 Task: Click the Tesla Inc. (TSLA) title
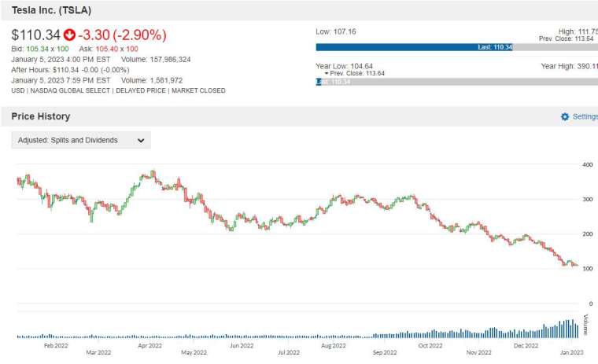[x=51, y=10]
